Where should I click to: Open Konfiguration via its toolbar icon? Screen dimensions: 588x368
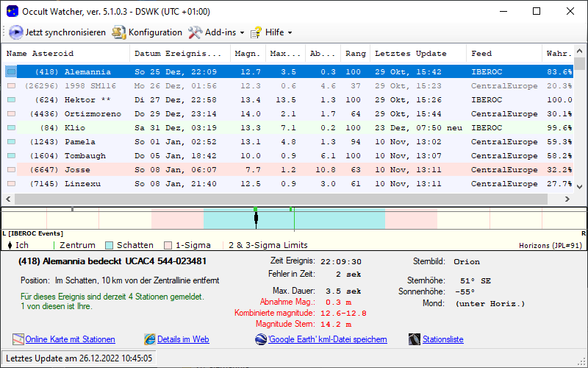pos(118,32)
